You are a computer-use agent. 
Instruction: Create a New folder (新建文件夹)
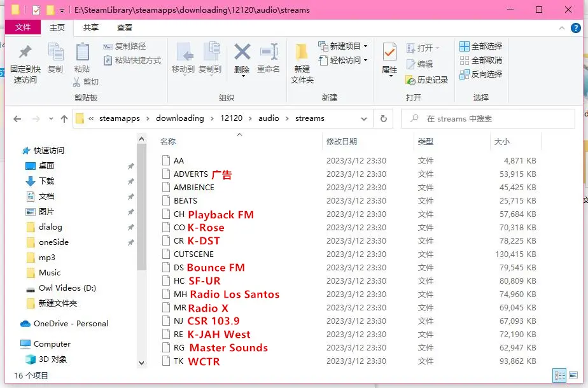(302, 63)
